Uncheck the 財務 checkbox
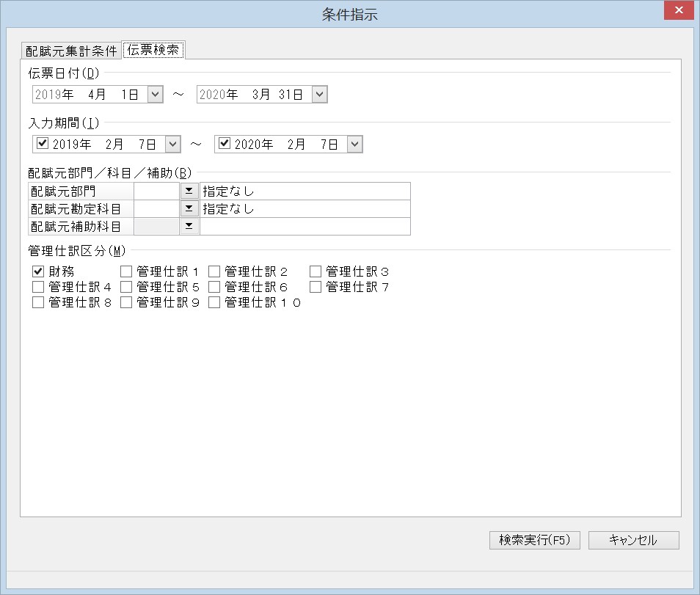The height and width of the screenshot is (595, 700). pos(38,271)
